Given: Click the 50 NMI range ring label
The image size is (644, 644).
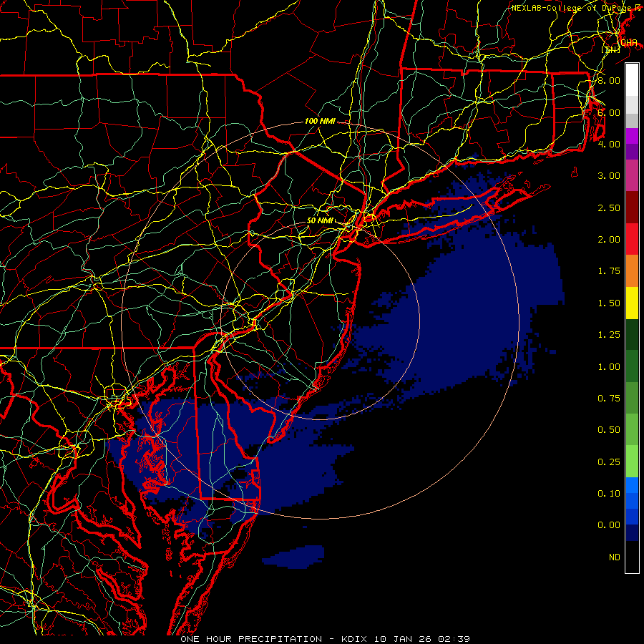Looking at the screenshot, I should click(321, 220).
